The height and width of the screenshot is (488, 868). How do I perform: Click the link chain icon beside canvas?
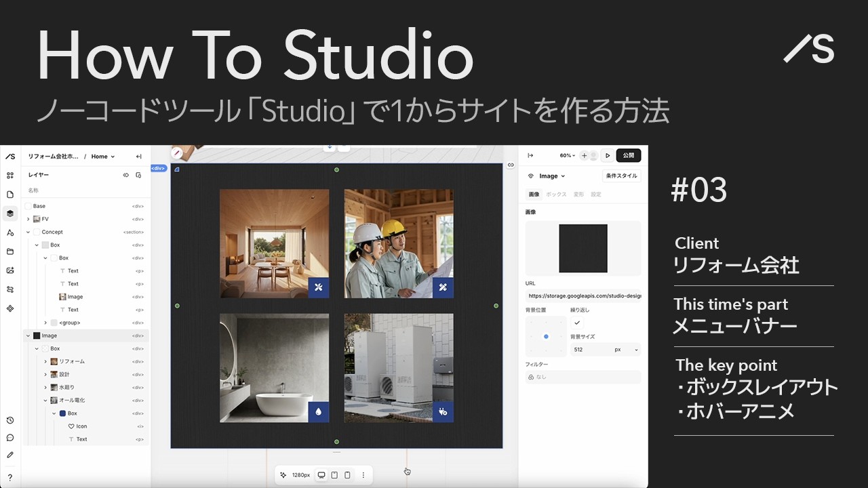click(x=511, y=165)
